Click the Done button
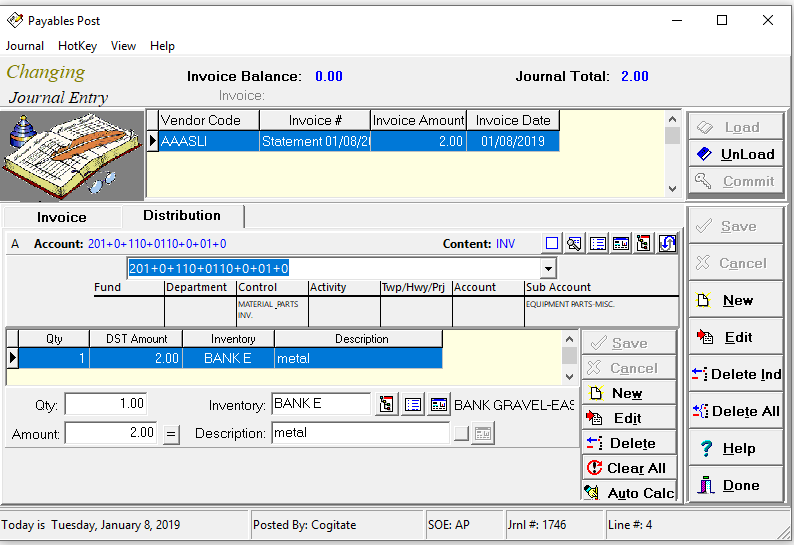Viewport: 794px width, 545px height. click(x=735, y=485)
